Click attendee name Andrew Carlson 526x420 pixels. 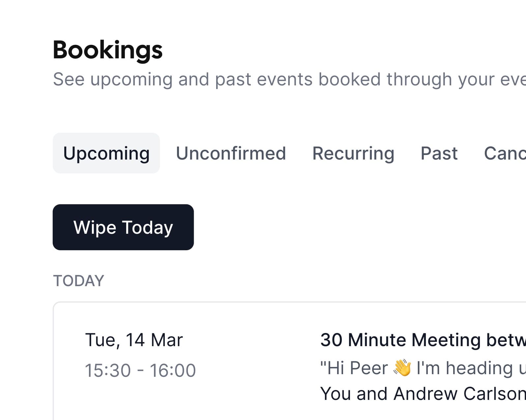click(x=459, y=394)
